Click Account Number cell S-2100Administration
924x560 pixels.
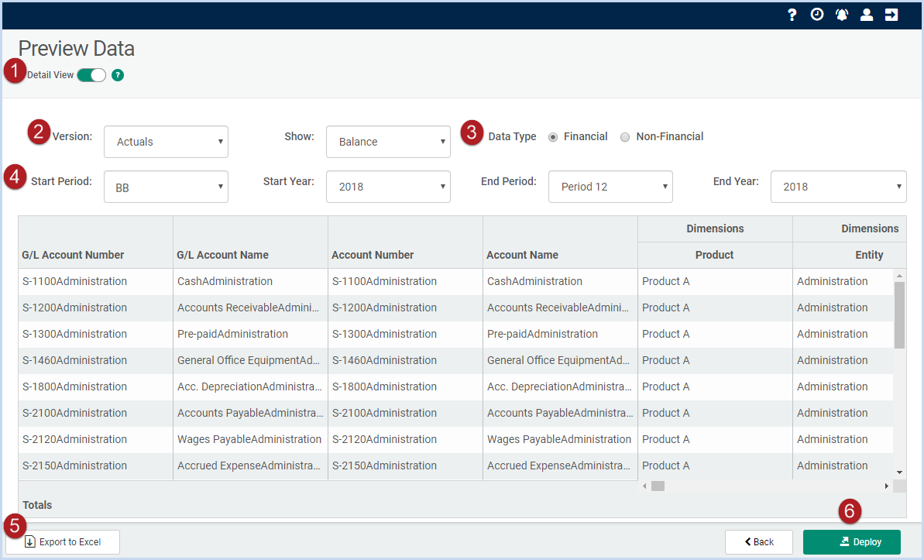click(405, 413)
